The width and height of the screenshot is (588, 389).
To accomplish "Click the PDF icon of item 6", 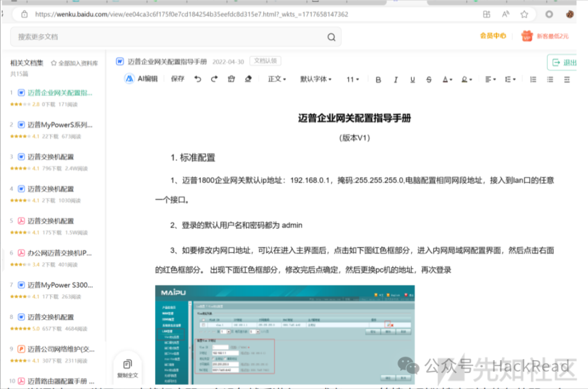I will click(x=21, y=253).
